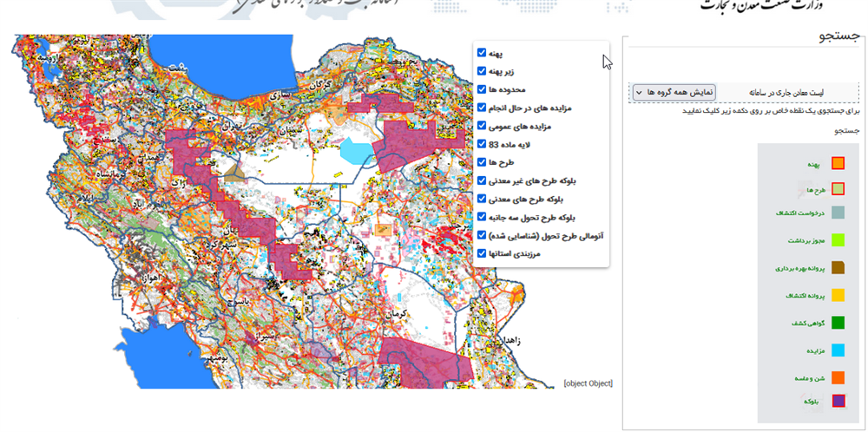Uncheck the مزایده های عمومی checkbox

click(x=481, y=126)
